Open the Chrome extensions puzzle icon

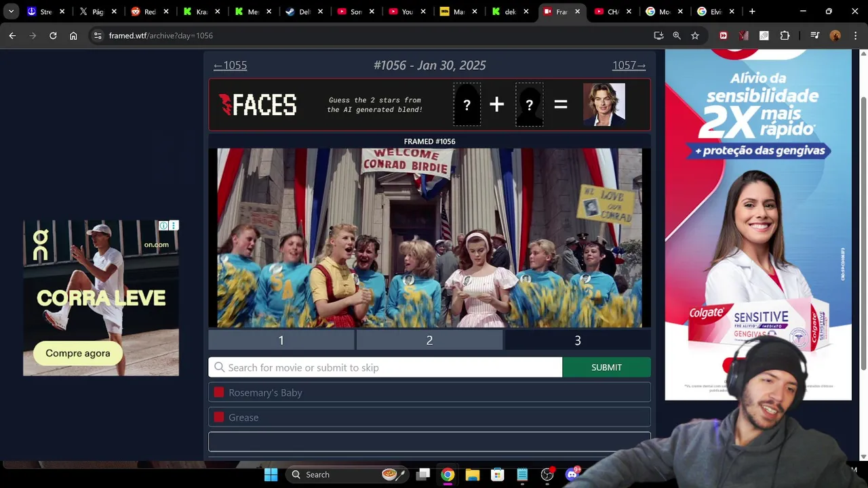[x=785, y=35]
